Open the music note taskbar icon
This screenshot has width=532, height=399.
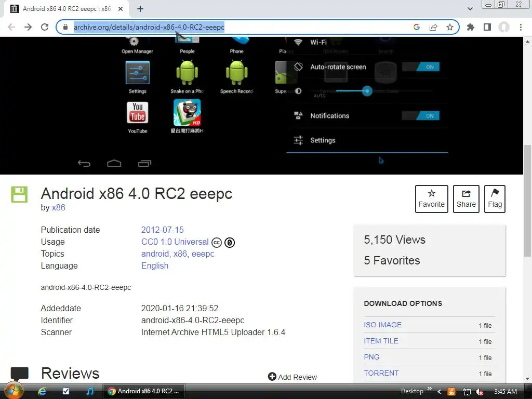point(90,391)
